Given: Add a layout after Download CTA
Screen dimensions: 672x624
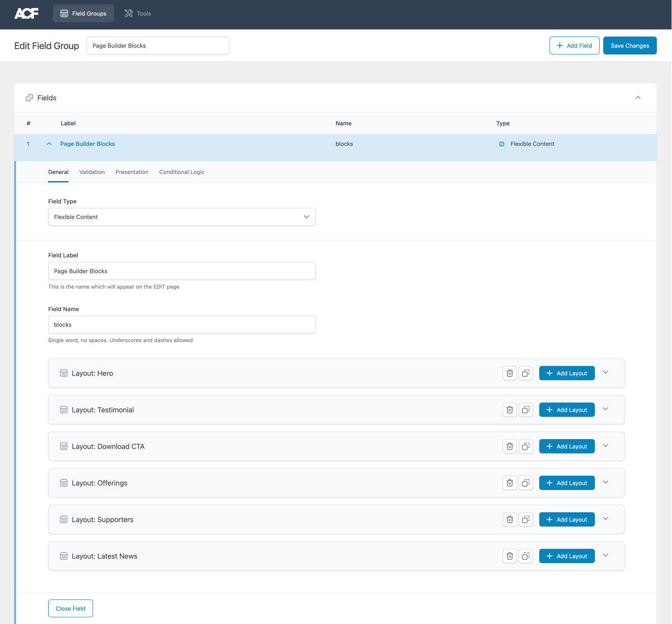Looking at the screenshot, I should click(567, 446).
